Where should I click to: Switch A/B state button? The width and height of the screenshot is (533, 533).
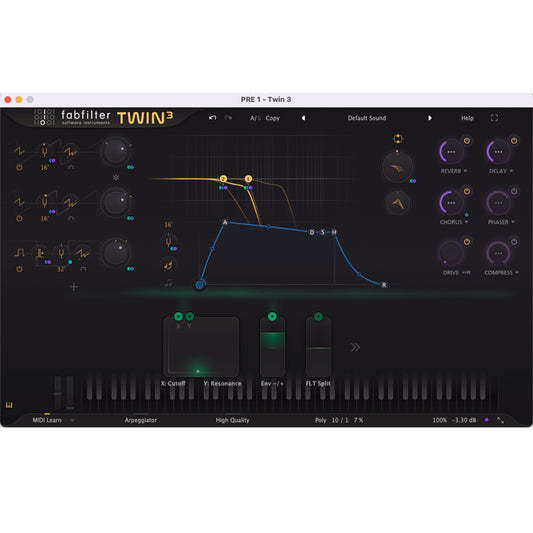[255, 118]
